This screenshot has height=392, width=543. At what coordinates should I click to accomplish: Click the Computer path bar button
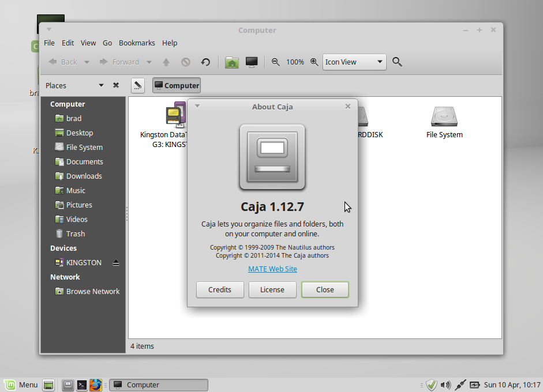tap(177, 85)
